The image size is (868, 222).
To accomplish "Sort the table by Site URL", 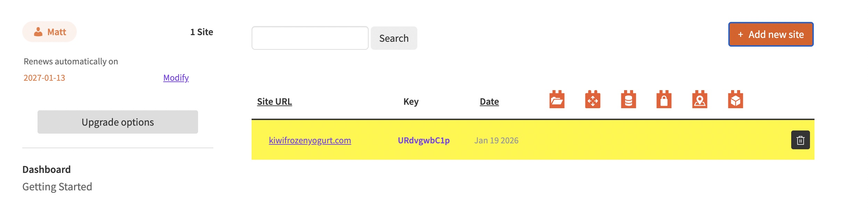I will coord(274,102).
